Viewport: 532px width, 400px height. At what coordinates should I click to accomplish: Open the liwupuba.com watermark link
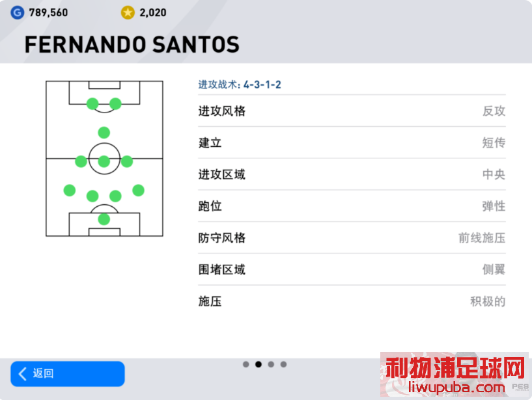(456, 387)
